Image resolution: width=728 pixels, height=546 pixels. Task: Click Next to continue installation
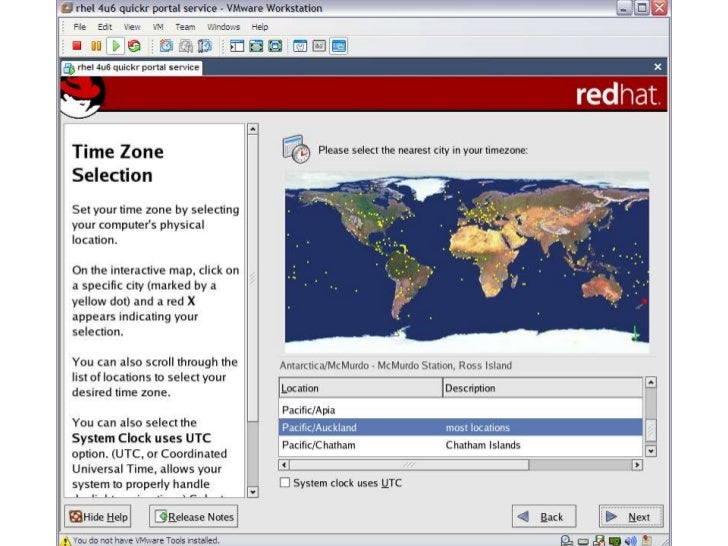pyautogui.click(x=631, y=516)
